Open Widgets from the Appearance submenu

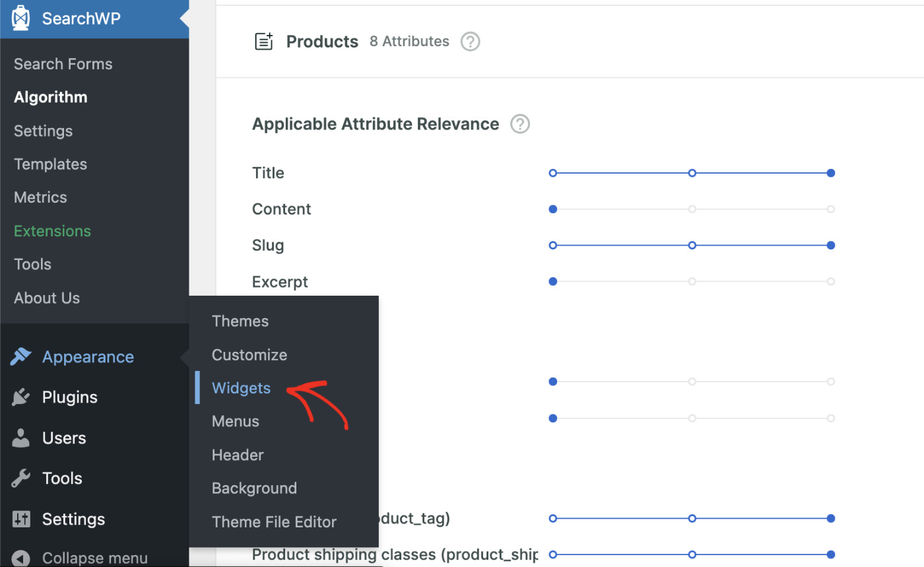point(241,387)
